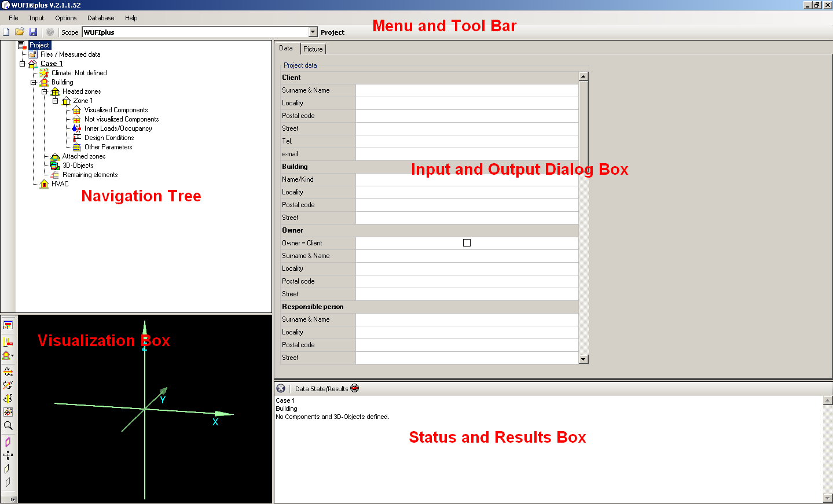This screenshot has height=504, width=833.
Task: Collapse the Zone 1 tree node
Action: click(x=55, y=101)
